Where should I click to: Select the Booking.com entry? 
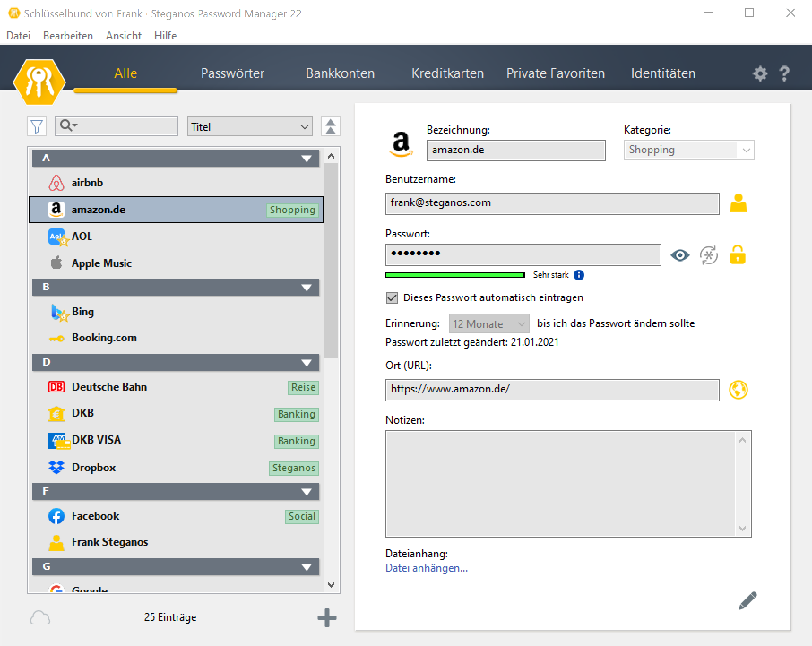(x=176, y=338)
